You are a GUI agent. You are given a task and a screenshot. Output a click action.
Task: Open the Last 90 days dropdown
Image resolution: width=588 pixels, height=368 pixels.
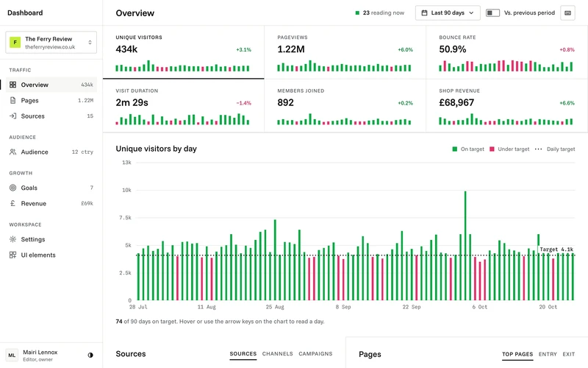click(x=448, y=13)
